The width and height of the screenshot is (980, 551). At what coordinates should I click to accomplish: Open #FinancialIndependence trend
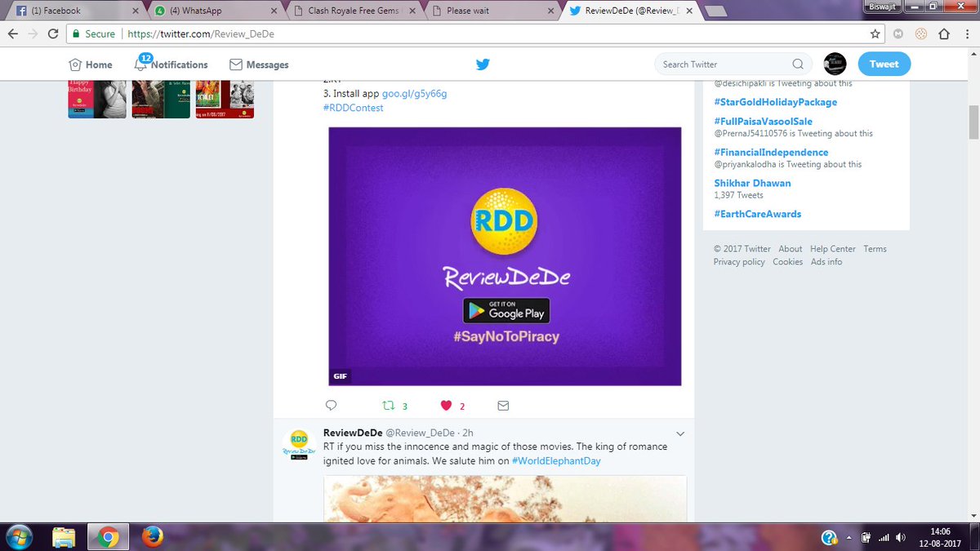tap(771, 153)
